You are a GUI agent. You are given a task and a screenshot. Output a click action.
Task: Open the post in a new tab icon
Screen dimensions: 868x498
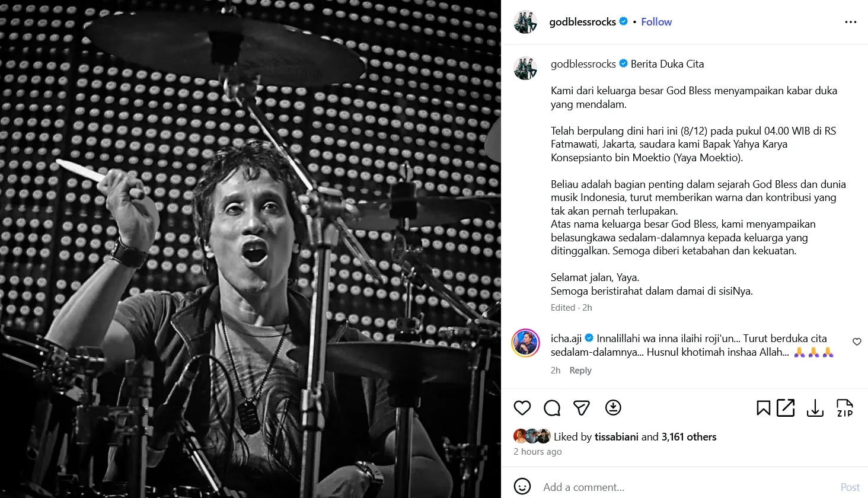786,408
